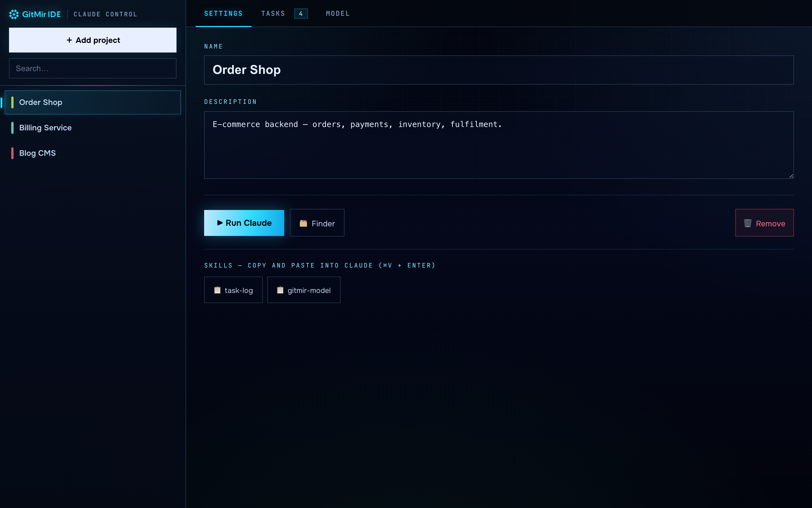812x508 pixels.
Task: Select the Blog CMS project
Action: click(92, 153)
